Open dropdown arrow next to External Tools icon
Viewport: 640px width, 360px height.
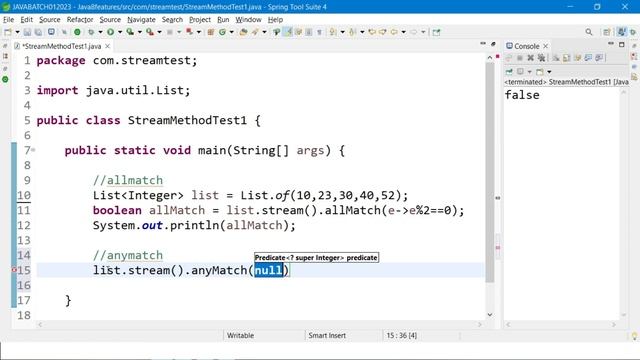[159, 32]
